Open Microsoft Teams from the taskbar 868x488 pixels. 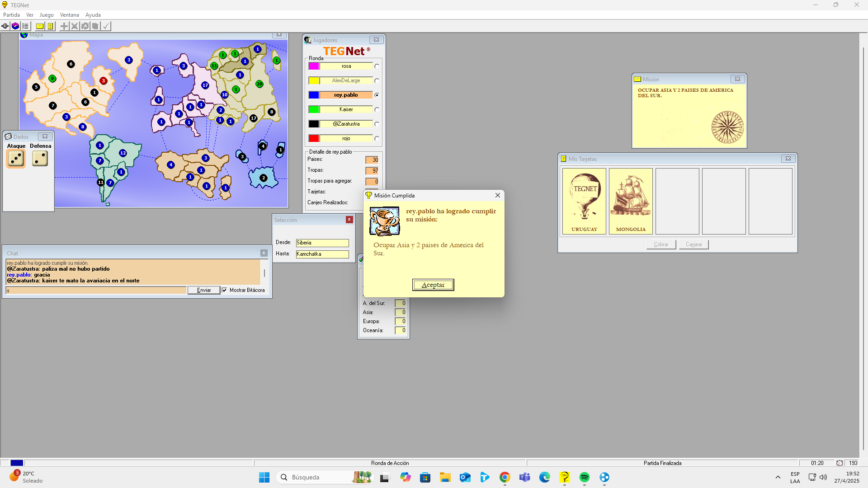coord(525,477)
